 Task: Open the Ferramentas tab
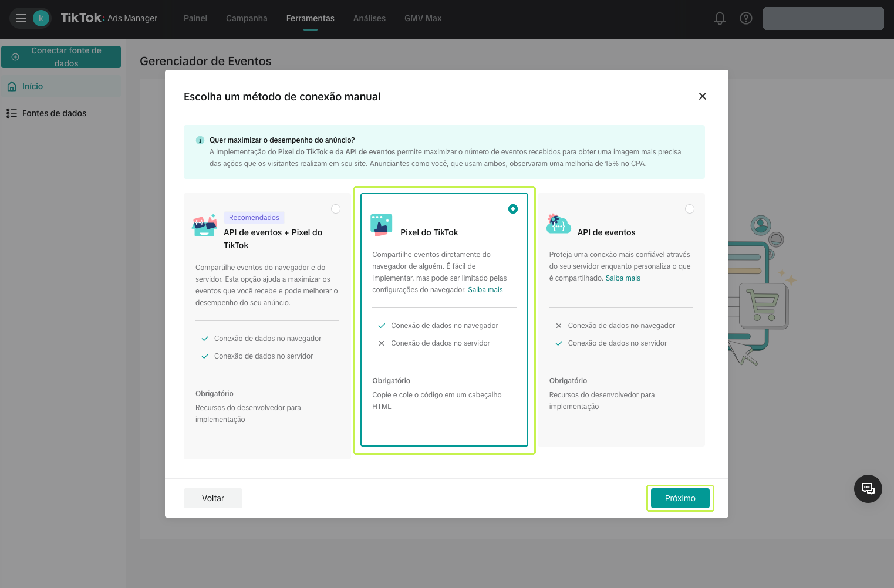(x=311, y=18)
